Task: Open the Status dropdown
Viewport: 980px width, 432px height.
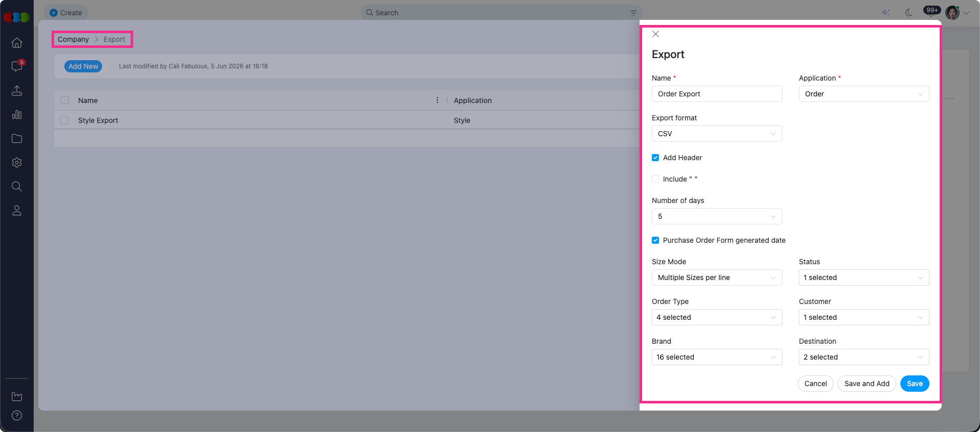Action: tap(864, 277)
